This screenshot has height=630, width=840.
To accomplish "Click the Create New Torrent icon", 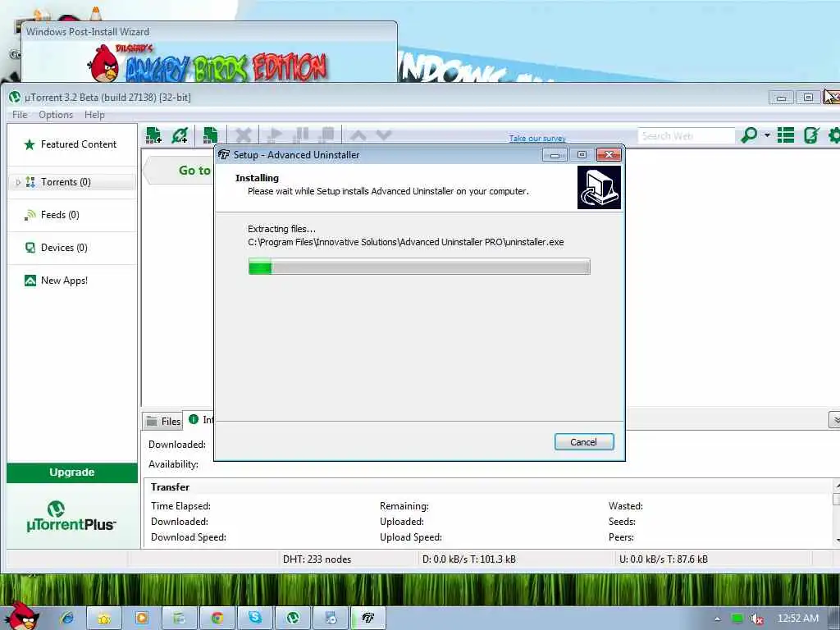I will [x=211, y=135].
